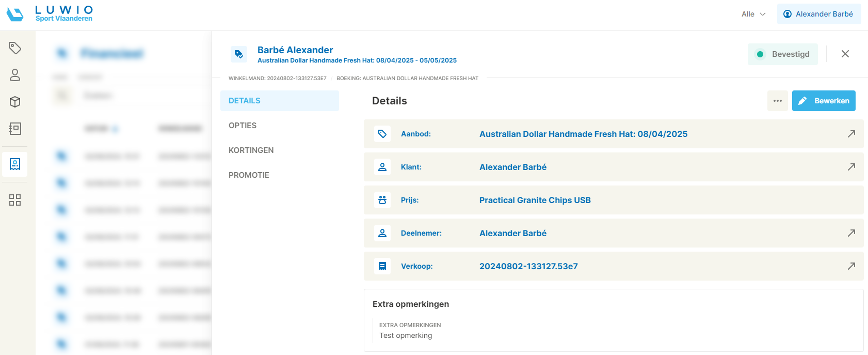Open the Aanbod row arrow icon
Screen dimensions: 868x355
click(x=851, y=134)
